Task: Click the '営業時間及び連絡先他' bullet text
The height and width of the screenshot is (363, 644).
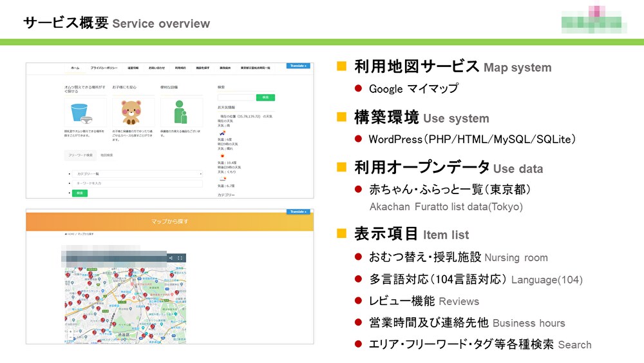Action: point(429,322)
